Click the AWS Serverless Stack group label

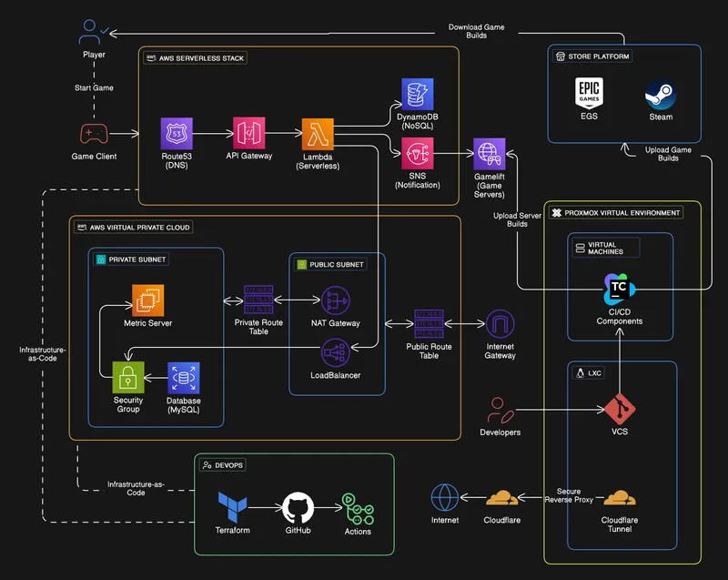(x=195, y=58)
